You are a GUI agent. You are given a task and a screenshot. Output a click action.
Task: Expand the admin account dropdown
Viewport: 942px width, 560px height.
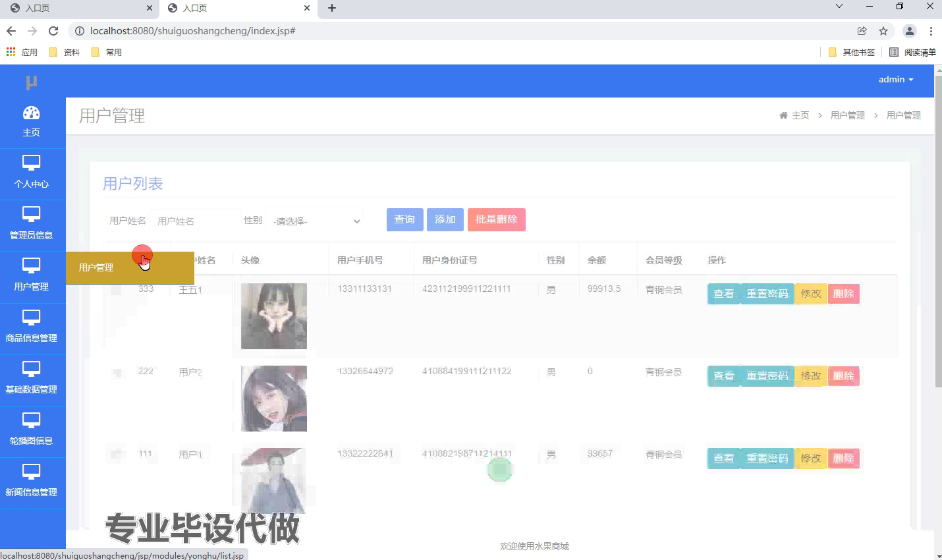coord(896,79)
